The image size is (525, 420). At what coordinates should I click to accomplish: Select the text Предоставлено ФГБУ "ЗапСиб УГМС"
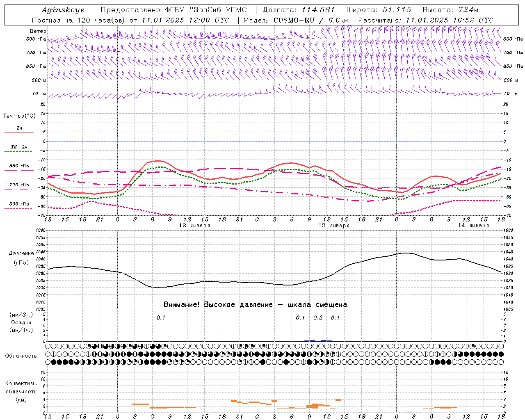[176, 10]
